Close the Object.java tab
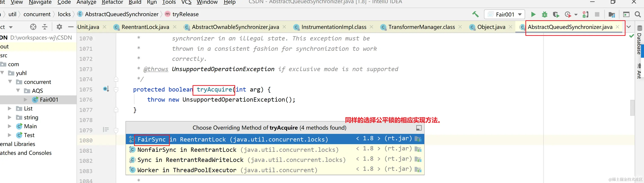The image size is (644, 183). click(510, 27)
